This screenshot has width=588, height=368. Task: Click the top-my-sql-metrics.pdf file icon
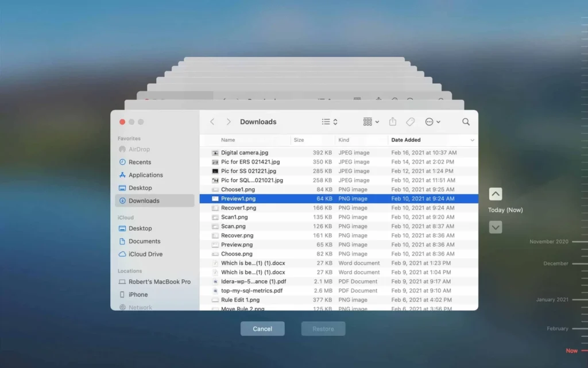(215, 290)
